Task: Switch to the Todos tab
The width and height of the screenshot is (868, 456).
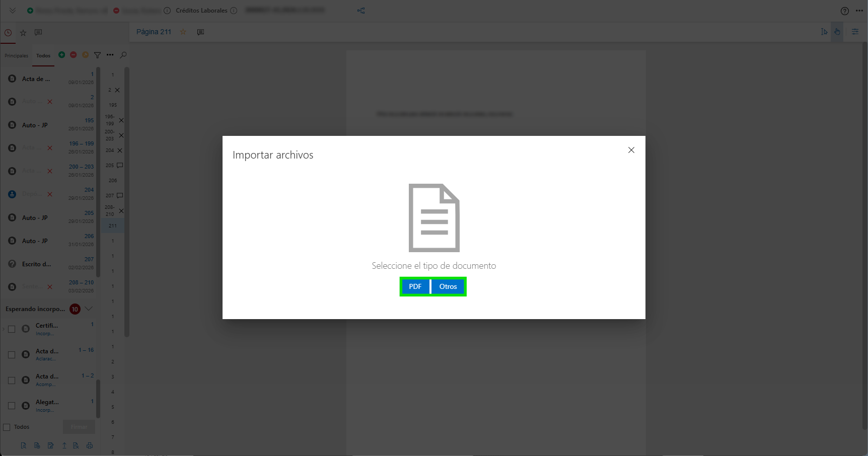Action: (x=43, y=56)
